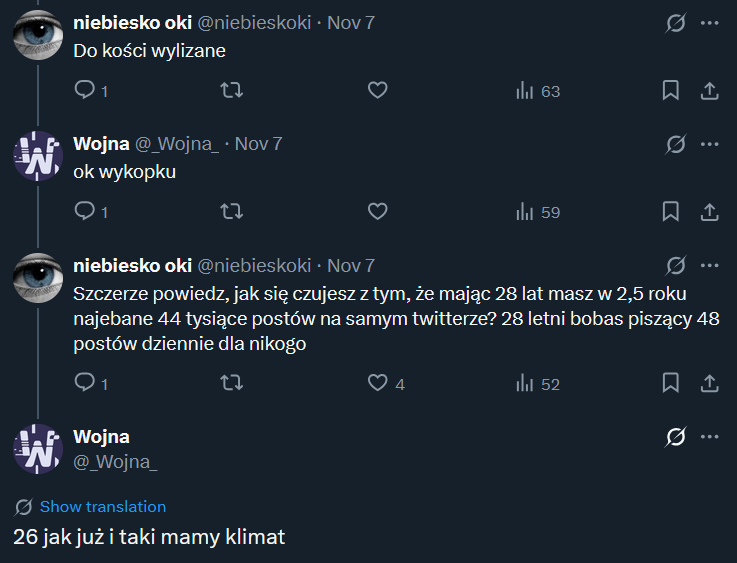Like the 'Szczerze powiedz' post with 4 likes
737x563 pixels.
pyautogui.click(x=377, y=383)
